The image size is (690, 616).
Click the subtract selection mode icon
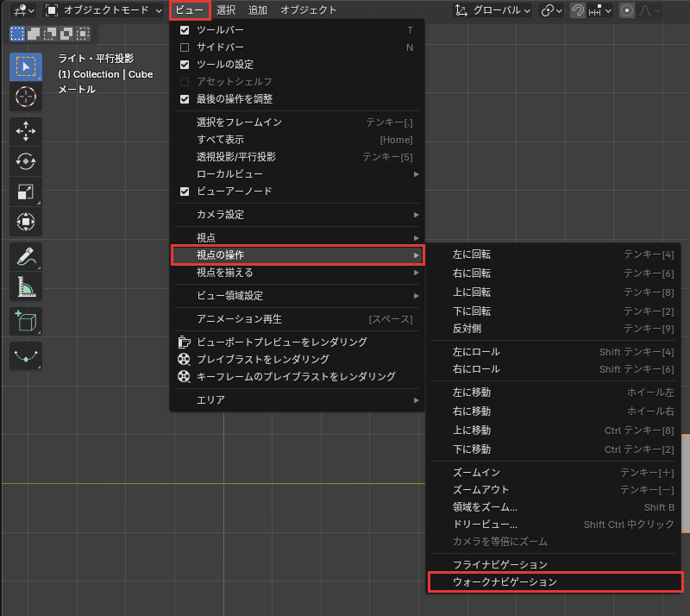tap(50, 34)
